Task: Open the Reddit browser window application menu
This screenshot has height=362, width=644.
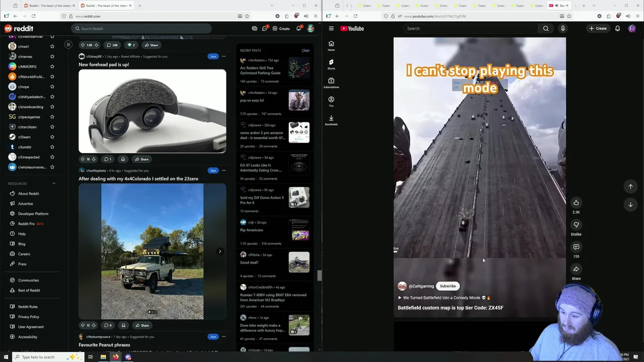Action: 316,16
